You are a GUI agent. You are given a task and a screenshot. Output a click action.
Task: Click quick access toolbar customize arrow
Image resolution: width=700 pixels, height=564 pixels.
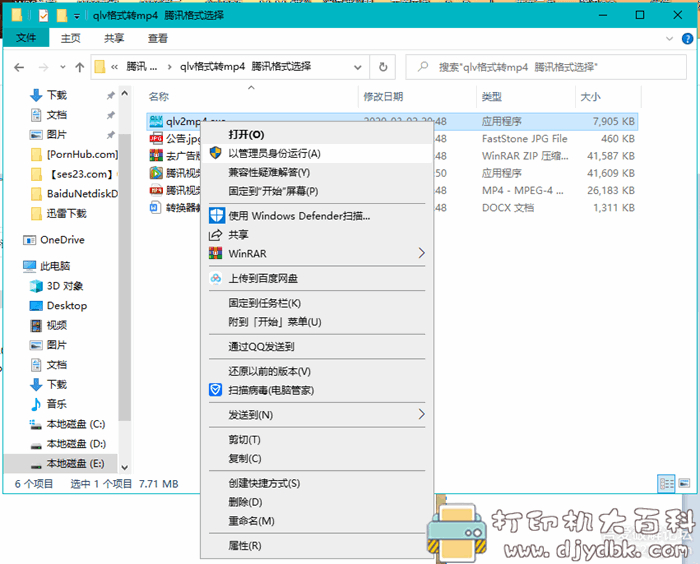(x=77, y=17)
